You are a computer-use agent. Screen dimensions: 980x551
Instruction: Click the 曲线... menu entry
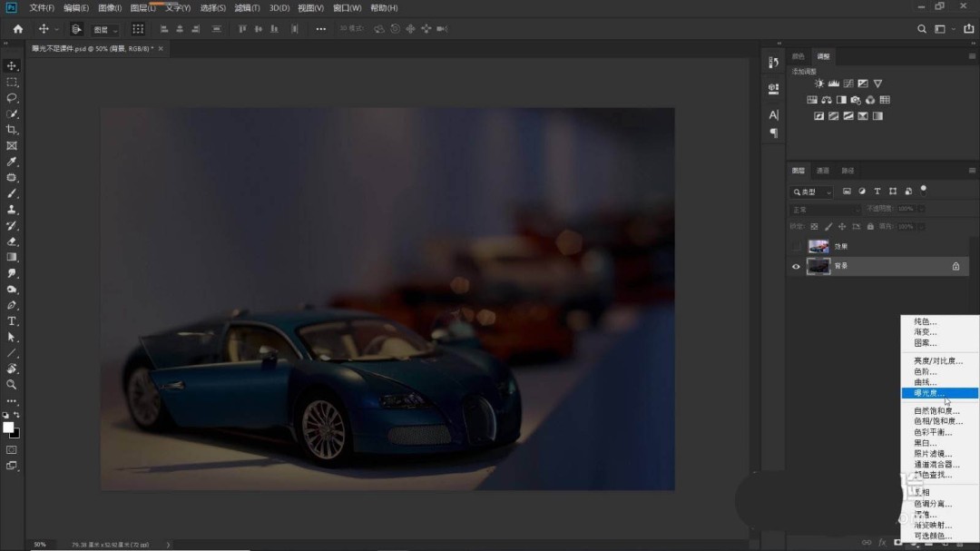(x=925, y=382)
